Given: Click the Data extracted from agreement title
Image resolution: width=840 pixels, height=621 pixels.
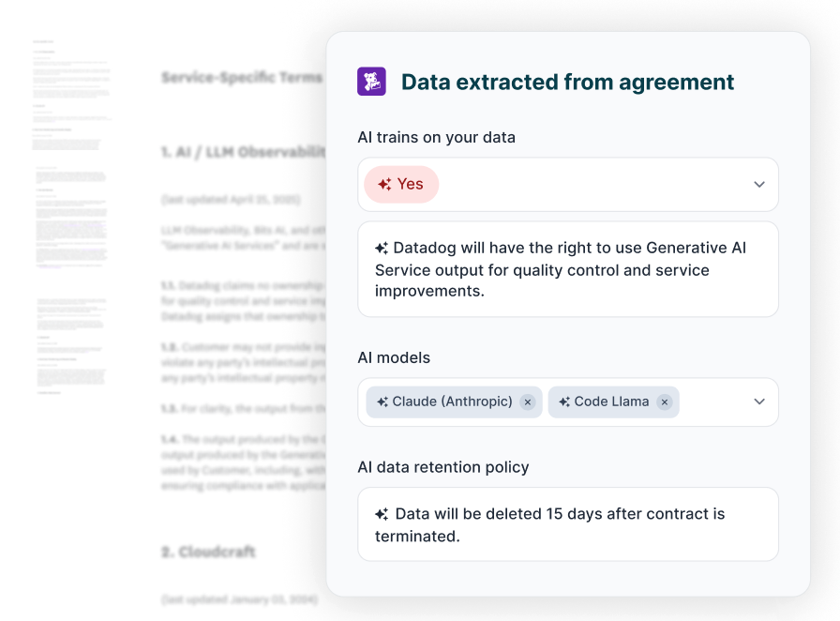Looking at the screenshot, I should 568,82.
